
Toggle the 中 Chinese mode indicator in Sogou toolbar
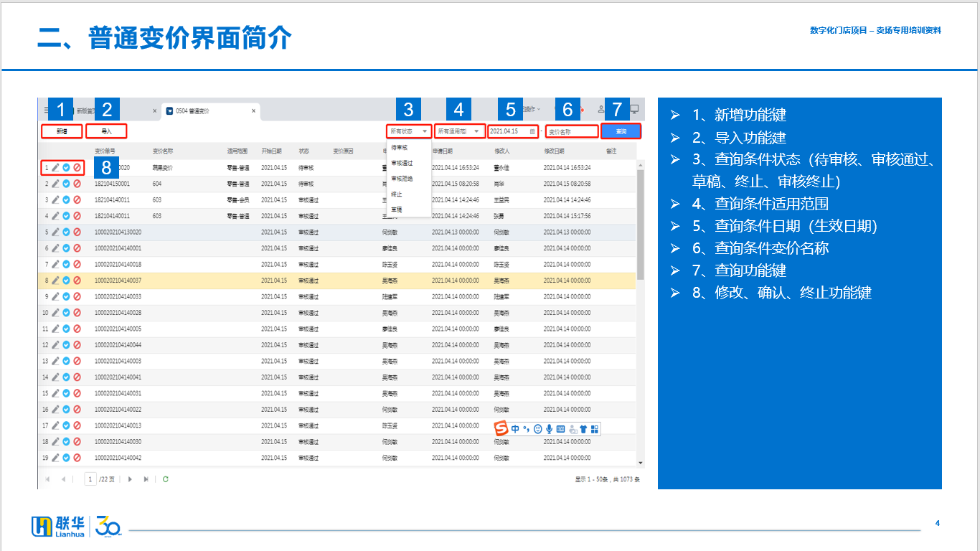(515, 429)
